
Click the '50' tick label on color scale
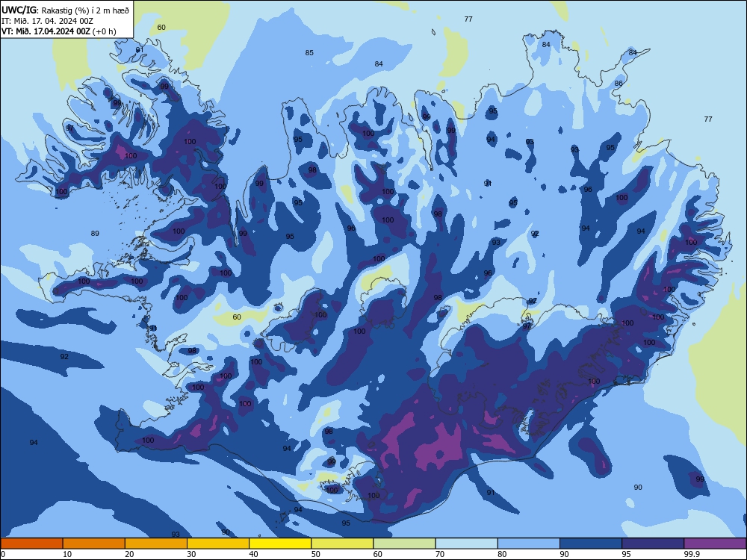pyautogui.click(x=315, y=554)
